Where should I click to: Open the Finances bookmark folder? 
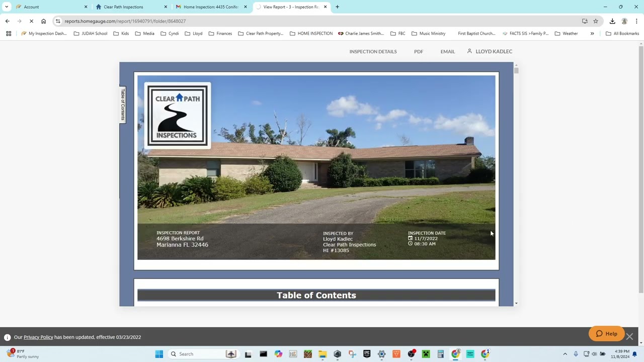coord(220,34)
